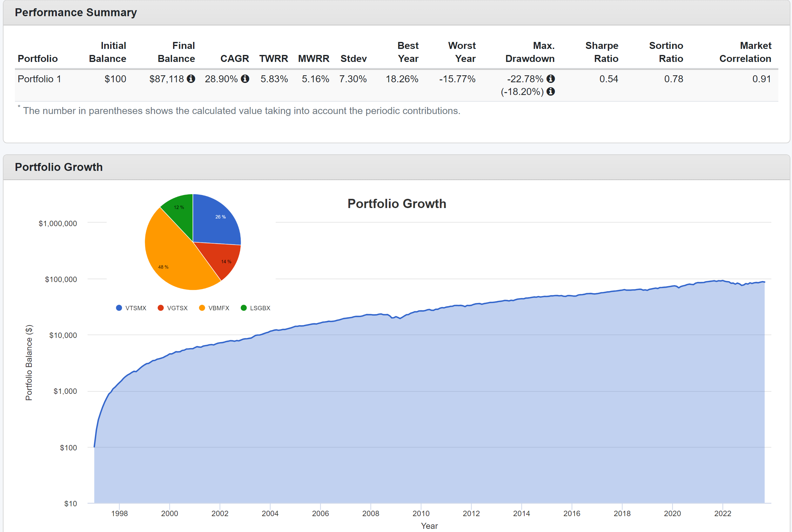
Task: Select the Portfolio 1 row name
Action: click(x=39, y=79)
